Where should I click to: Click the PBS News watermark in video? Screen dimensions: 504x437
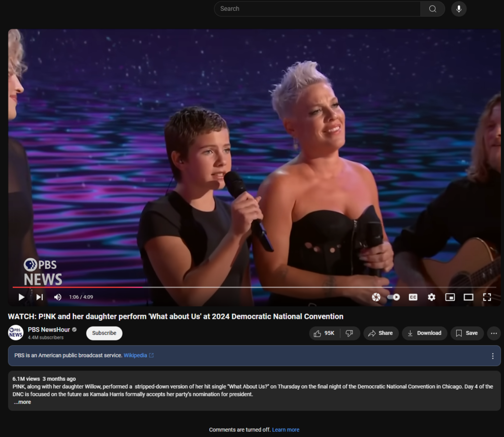point(42,272)
